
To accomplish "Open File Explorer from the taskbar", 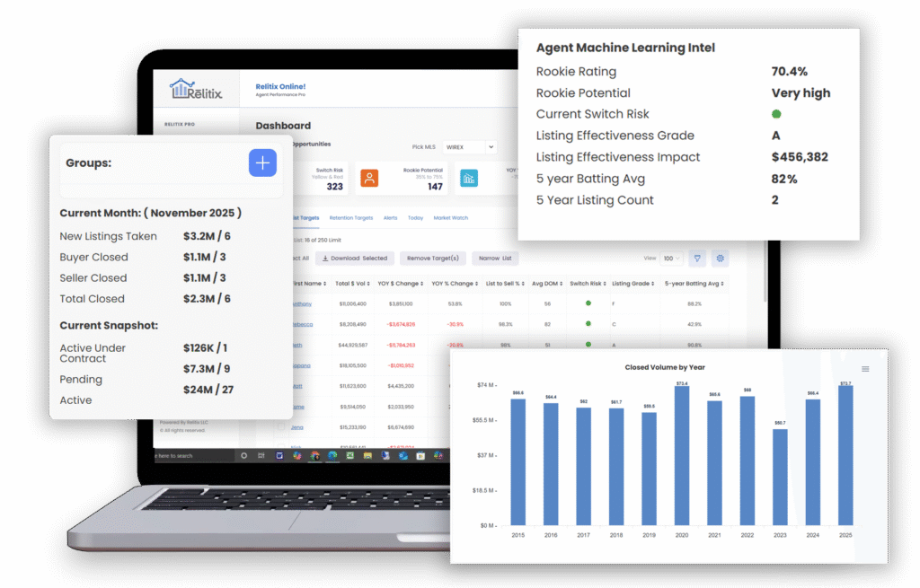I will (x=367, y=456).
